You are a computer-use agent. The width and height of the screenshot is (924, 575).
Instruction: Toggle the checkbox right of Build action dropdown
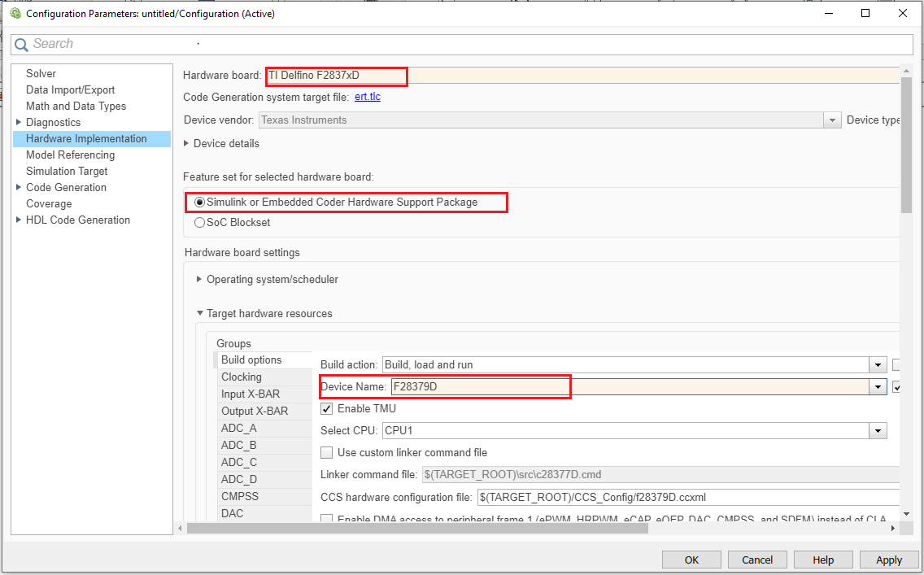tap(896, 364)
